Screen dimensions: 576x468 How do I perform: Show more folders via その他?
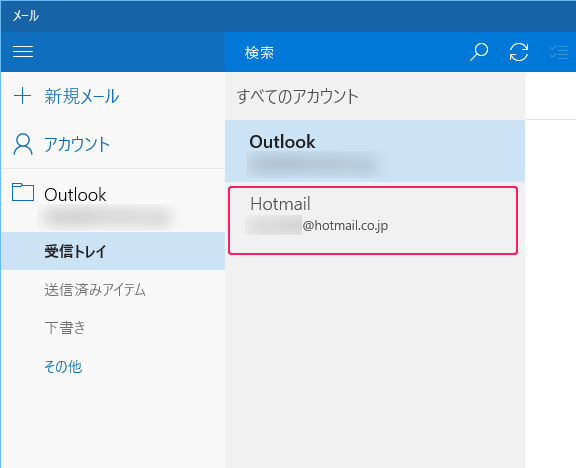click(x=63, y=366)
